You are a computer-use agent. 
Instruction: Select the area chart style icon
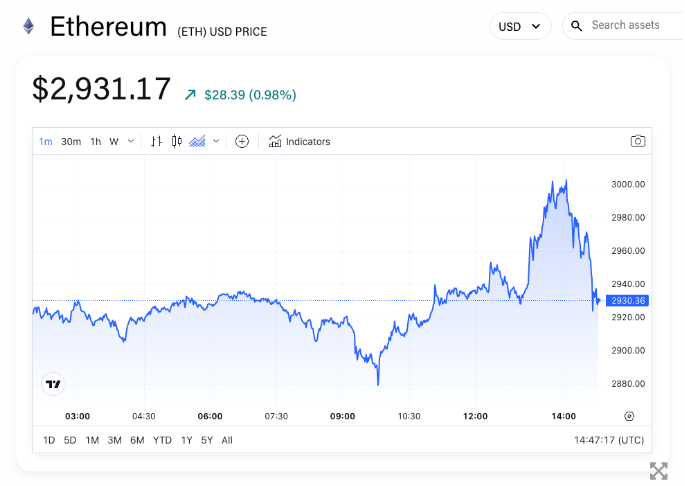[197, 141]
